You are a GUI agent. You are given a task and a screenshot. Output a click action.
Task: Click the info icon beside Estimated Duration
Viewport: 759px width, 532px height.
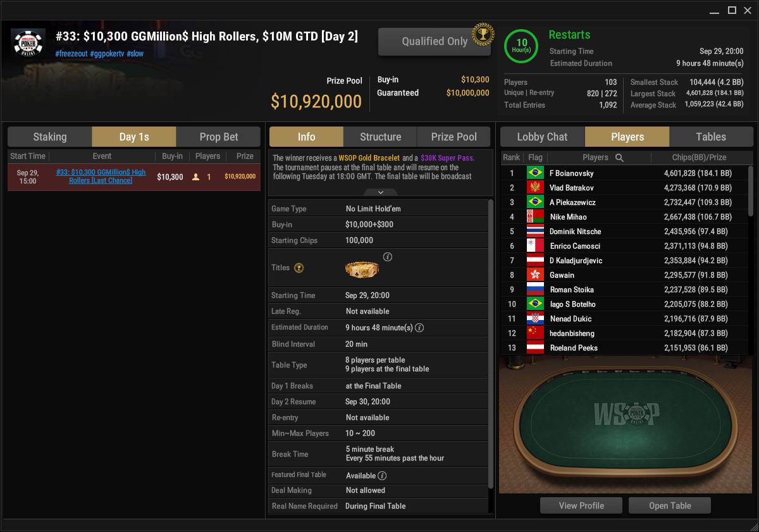tap(419, 328)
